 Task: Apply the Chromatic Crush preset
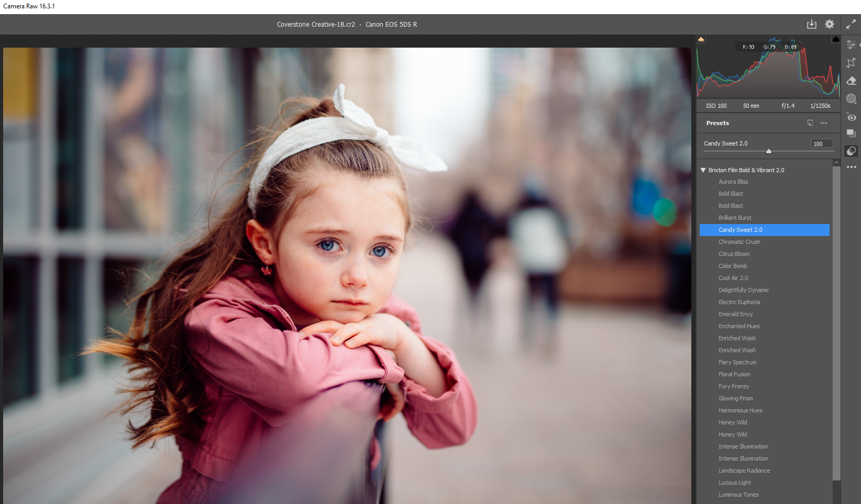[739, 242]
